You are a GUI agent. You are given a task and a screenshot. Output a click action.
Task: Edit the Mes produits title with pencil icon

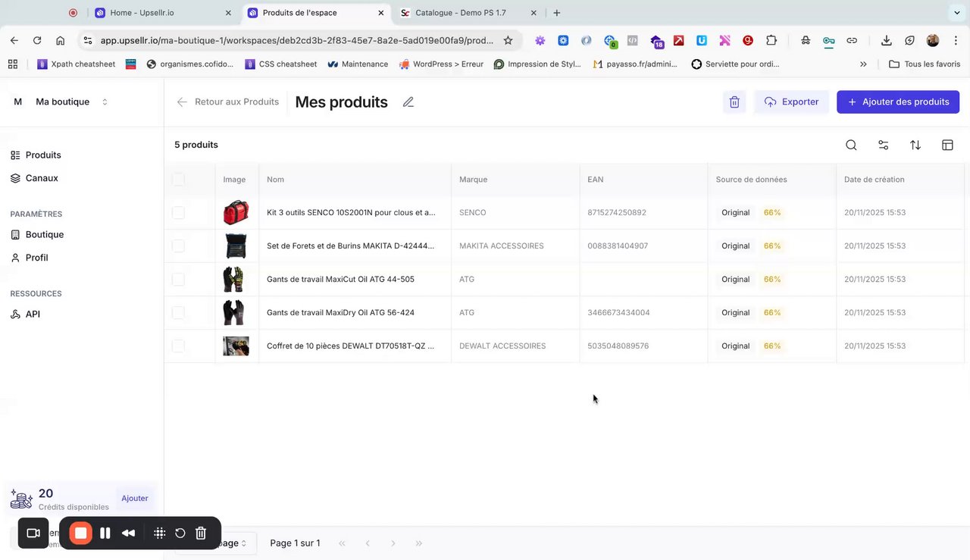click(x=408, y=102)
